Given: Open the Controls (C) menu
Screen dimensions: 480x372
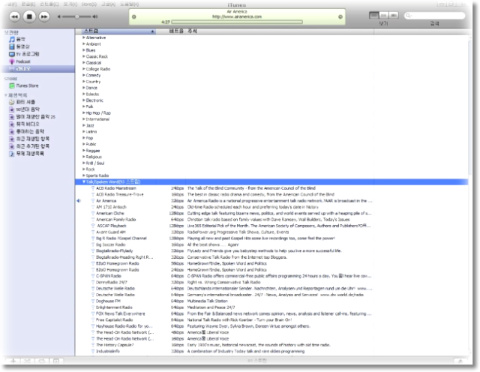Looking at the screenshot, I should point(49,4).
